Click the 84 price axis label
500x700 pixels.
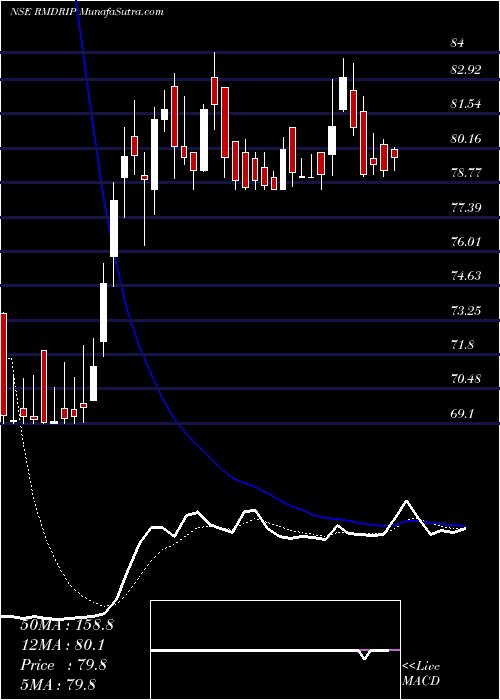click(458, 43)
